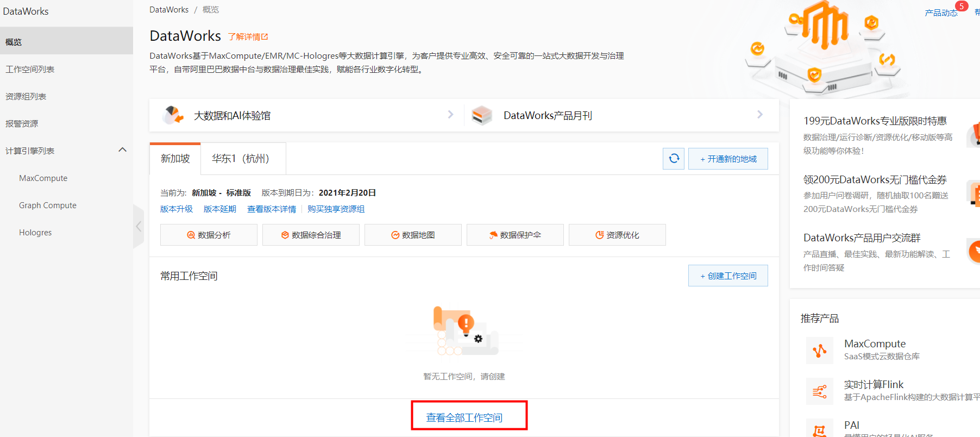
Task: Click the 暂无工作空间，请创建 text
Action: pos(464,377)
